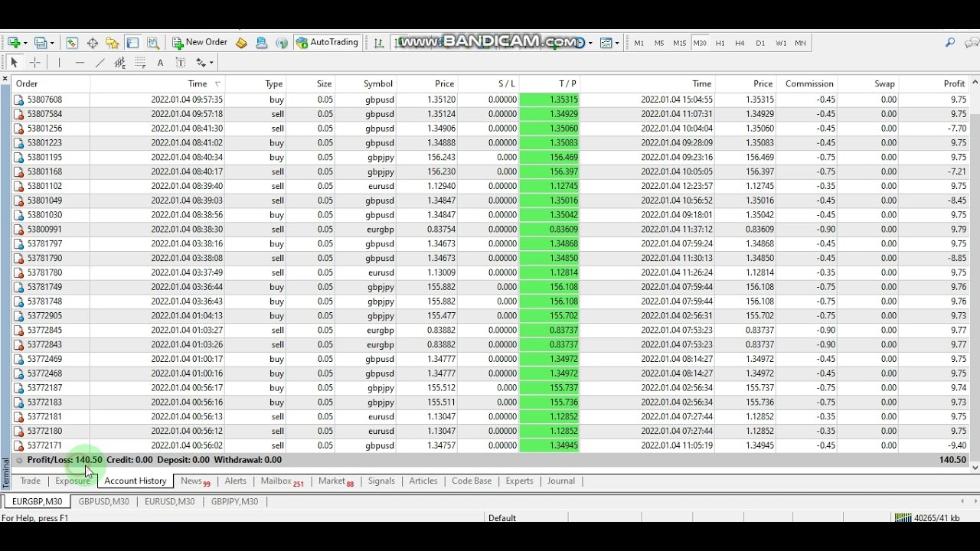Toggle the AutoTrading button
The image size is (980, 551).
coord(328,43)
